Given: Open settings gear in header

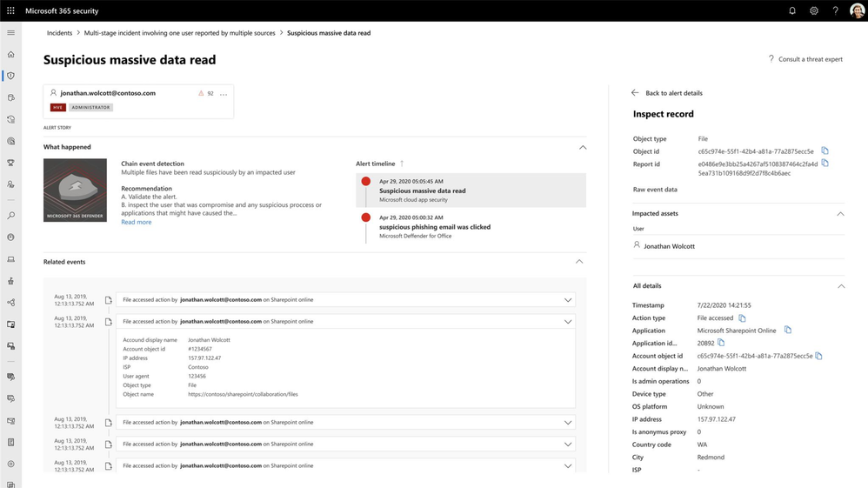Looking at the screenshot, I should tap(814, 11).
